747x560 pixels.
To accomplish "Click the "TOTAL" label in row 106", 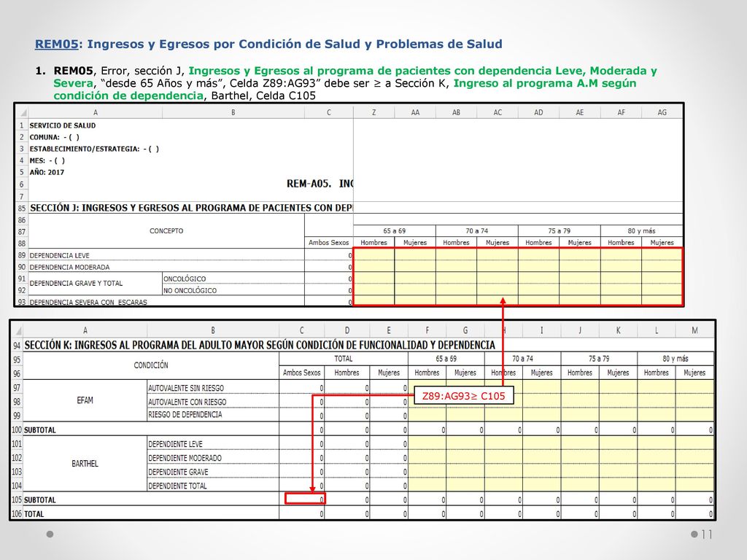I will click(x=34, y=514).
